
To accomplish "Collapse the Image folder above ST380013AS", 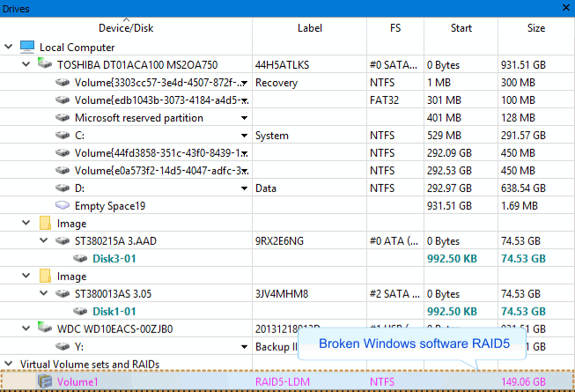I will tap(26, 276).
